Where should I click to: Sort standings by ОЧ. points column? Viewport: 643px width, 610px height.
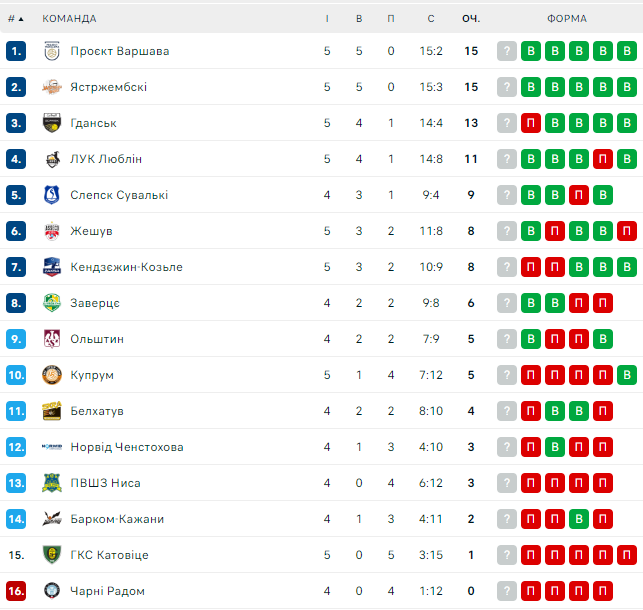[x=471, y=18]
